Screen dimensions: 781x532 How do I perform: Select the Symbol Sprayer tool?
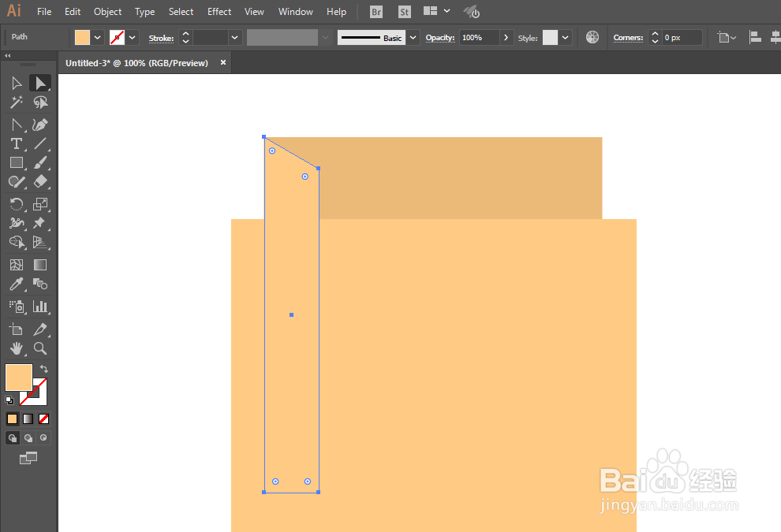[x=17, y=307]
